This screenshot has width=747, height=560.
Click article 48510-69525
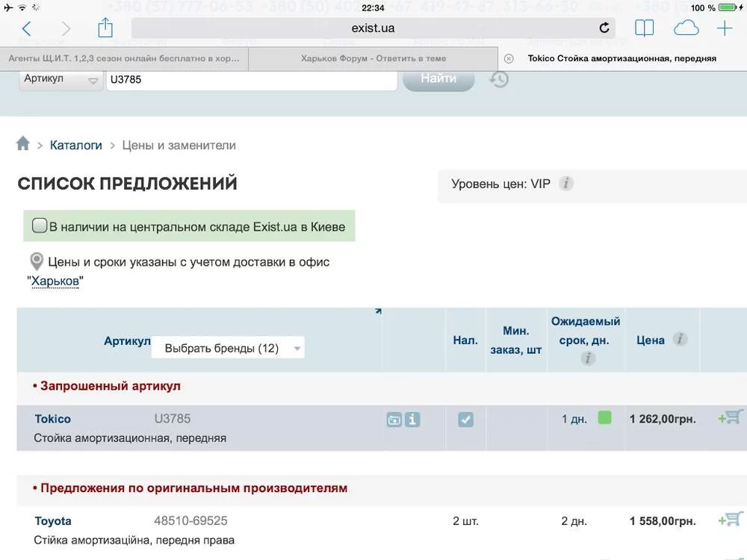coord(190,521)
